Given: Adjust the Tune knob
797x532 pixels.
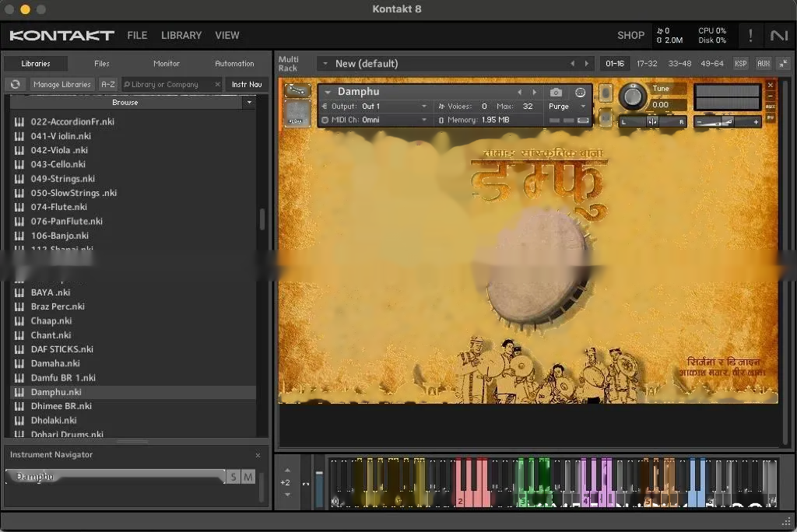Looking at the screenshot, I should 633,96.
